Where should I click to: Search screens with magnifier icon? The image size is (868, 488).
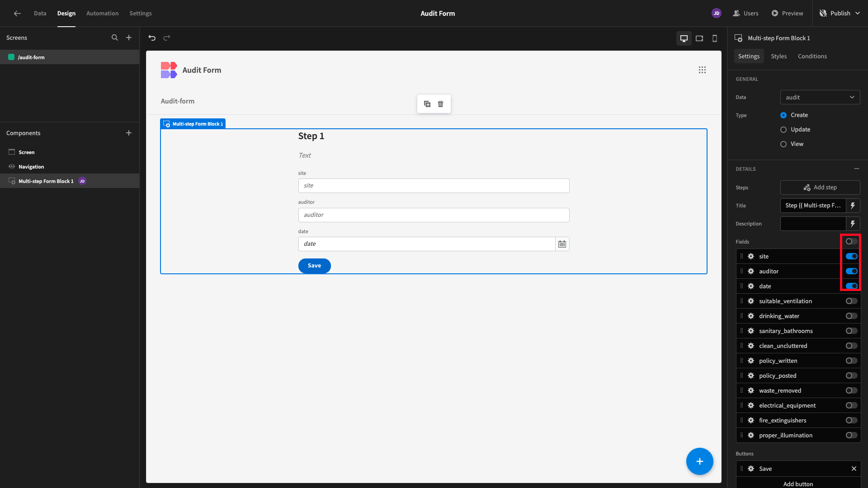click(115, 38)
